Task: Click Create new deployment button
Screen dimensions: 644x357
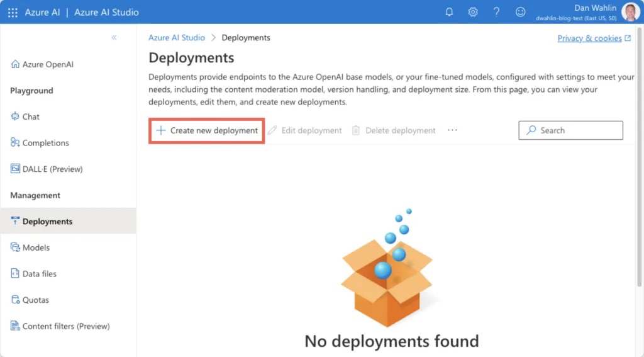Action: 207,130
